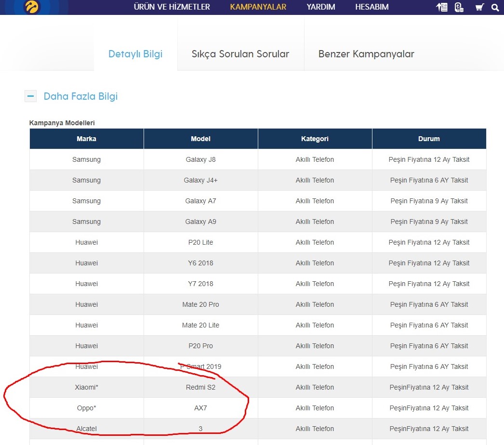Click the Daha Fazla Bilgi heading link
Screen dimensions: 504x445
coord(80,96)
